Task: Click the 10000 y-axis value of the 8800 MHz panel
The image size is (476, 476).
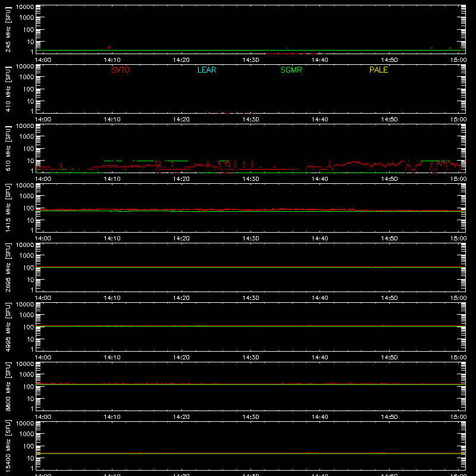Action: coord(25,364)
